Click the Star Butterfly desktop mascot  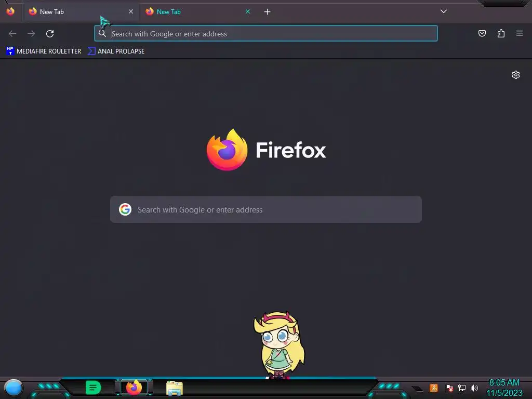tap(279, 345)
